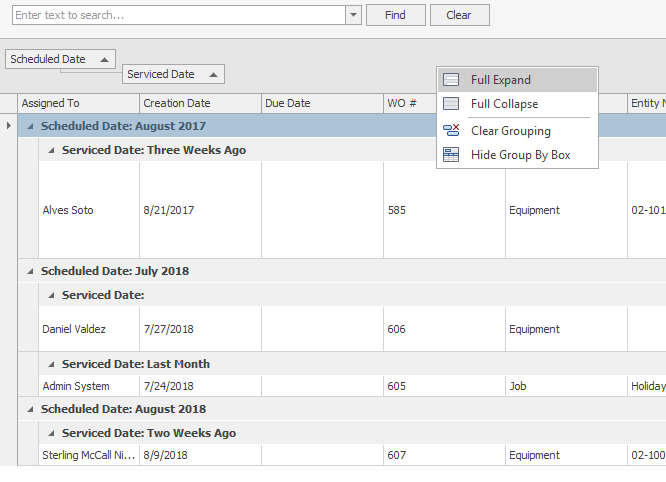This screenshot has height=482, width=666.
Task: Select work order 585 cell
Action: point(444,210)
